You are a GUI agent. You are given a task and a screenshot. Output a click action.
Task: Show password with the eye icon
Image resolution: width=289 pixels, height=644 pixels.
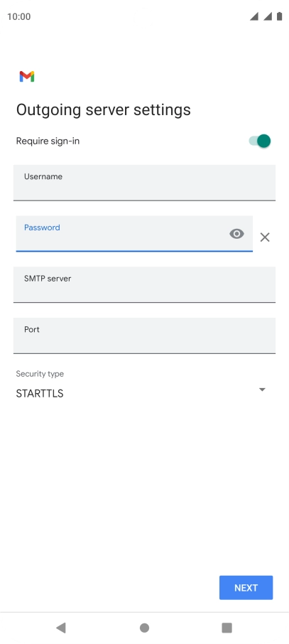236,234
